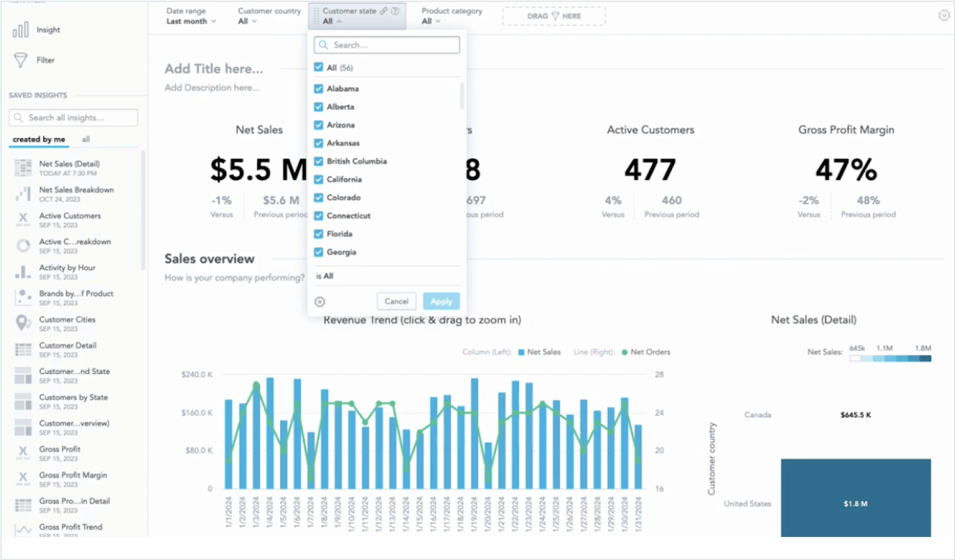Image resolution: width=955 pixels, height=560 pixels.
Task: Click the help icon beside Customer state
Action: [395, 11]
